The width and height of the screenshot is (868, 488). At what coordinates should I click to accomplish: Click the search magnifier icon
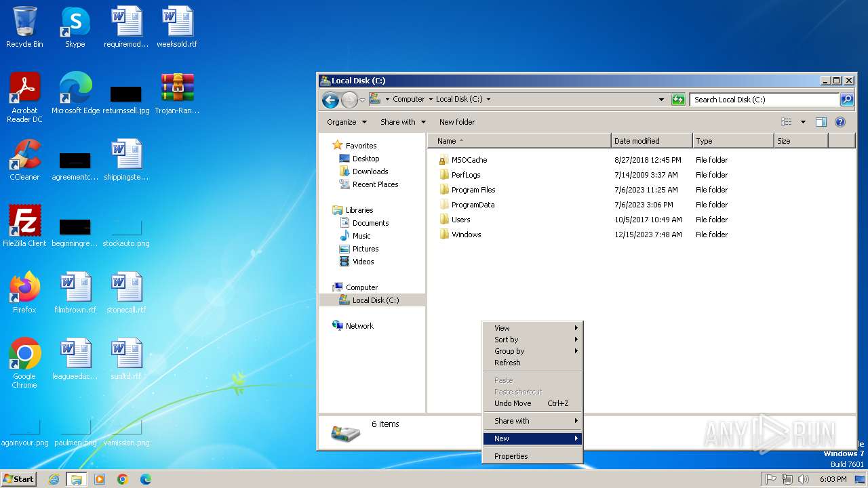(847, 99)
